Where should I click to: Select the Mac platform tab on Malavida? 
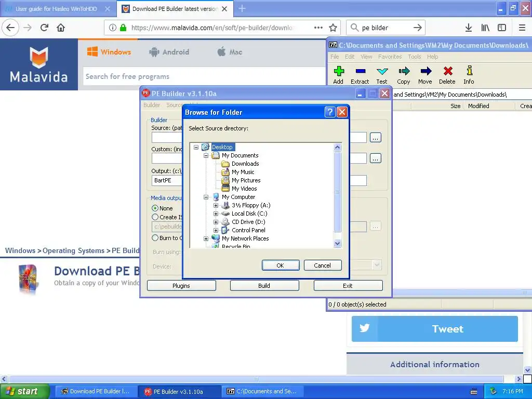pos(230,52)
